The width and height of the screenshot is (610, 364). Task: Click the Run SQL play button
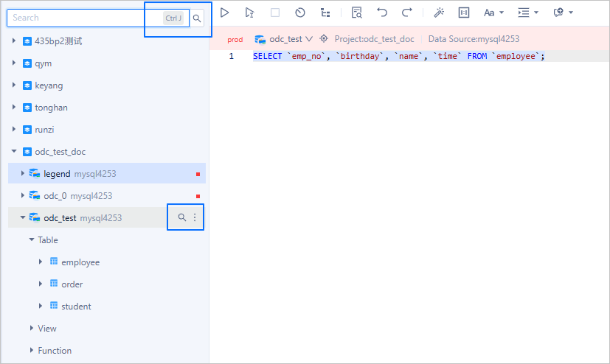coord(225,13)
